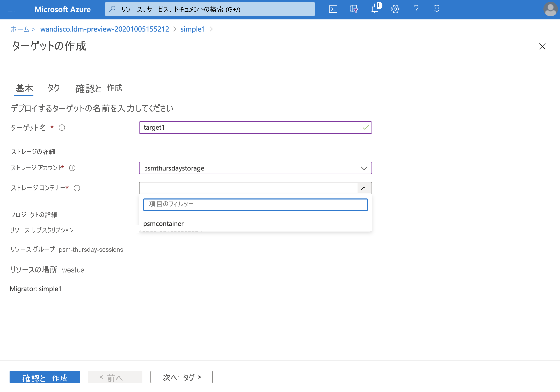Show info tooltip for ターゲット名 field
Viewport: 560px width, 392px height.
point(62,127)
